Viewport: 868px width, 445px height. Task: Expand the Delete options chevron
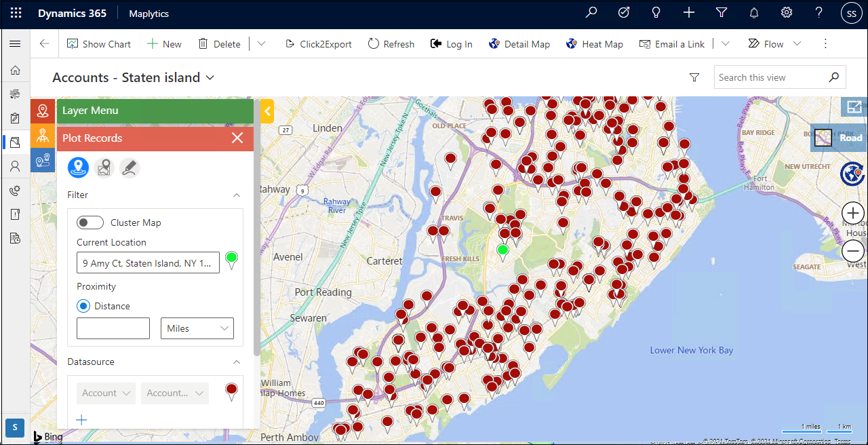[261, 44]
